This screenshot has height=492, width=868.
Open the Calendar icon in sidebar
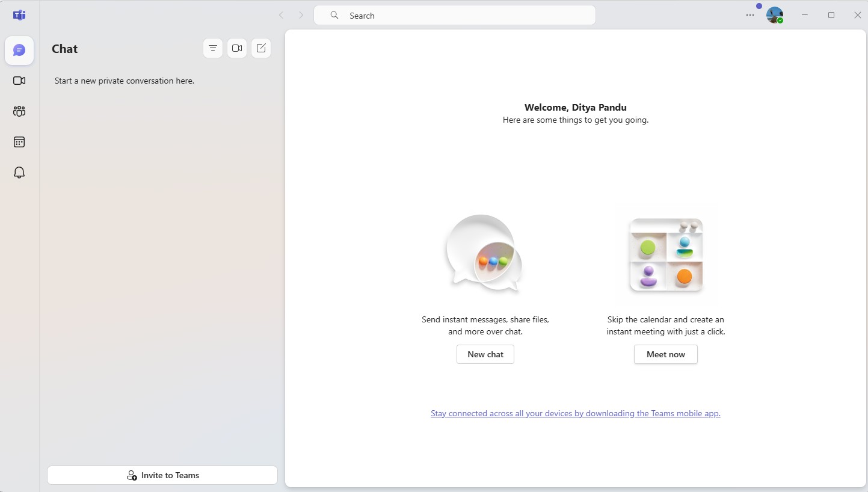pyautogui.click(x=19, y=142)
